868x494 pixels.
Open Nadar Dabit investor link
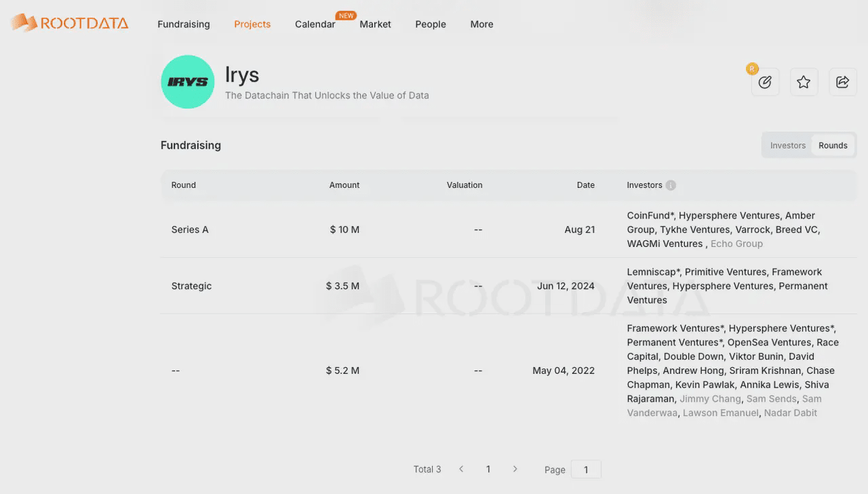(x=791, y=413)
